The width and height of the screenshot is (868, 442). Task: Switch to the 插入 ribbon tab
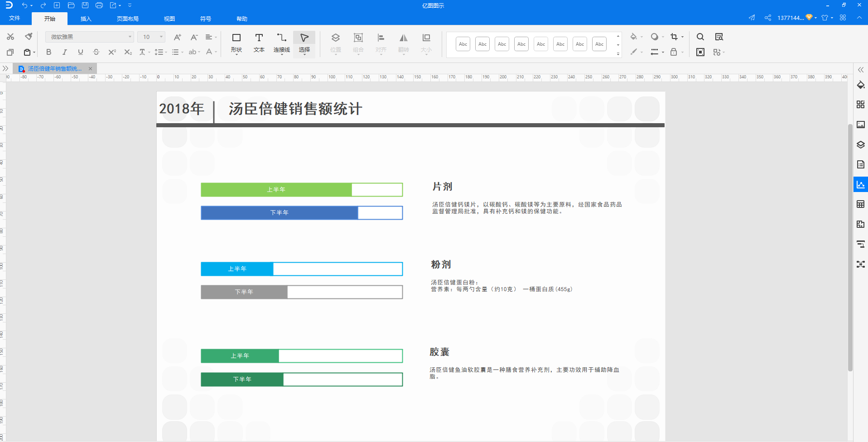click(86, 19)
